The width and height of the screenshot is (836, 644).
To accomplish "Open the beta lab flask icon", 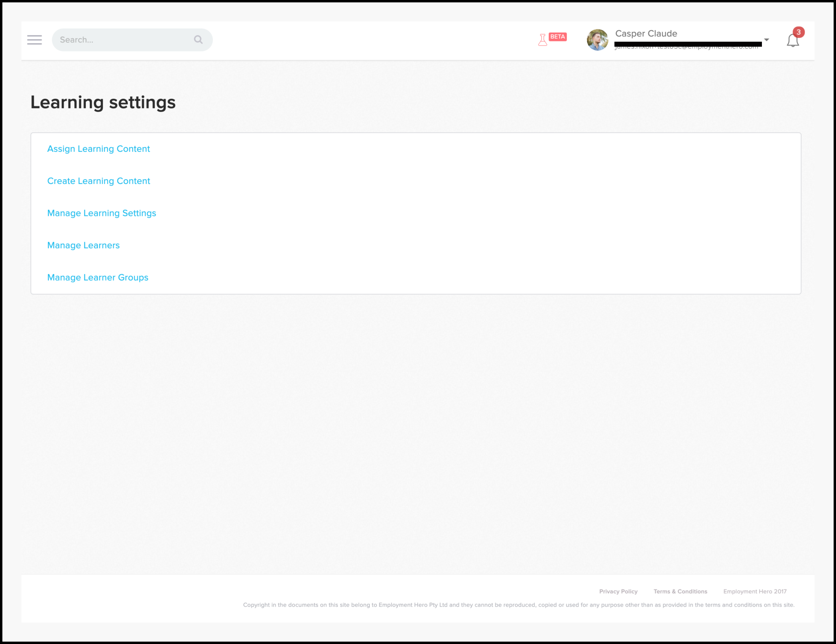I will pyautogui.click(x=542, y=40).
